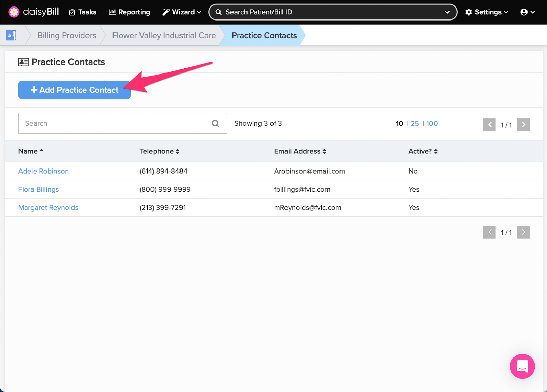547x392 pixels.
Task: Click the home breadcrumb icon
Action: (x=11, y=35)
